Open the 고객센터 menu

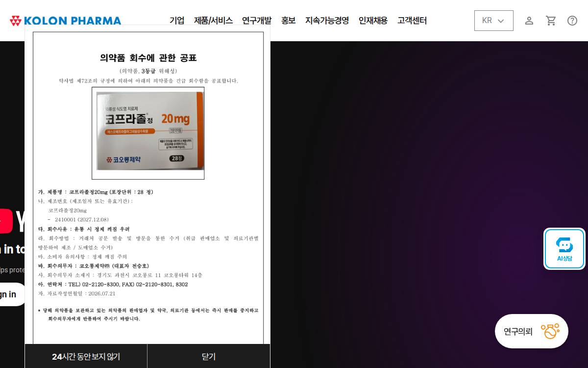click(x=412, y=21)
